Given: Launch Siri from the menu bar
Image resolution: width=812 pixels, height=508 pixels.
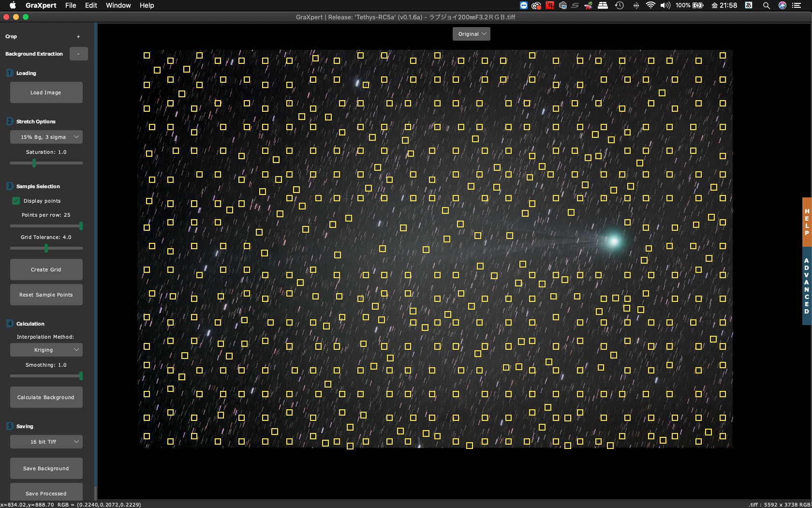Looking at the screenshot, I should tap(782, 5).
